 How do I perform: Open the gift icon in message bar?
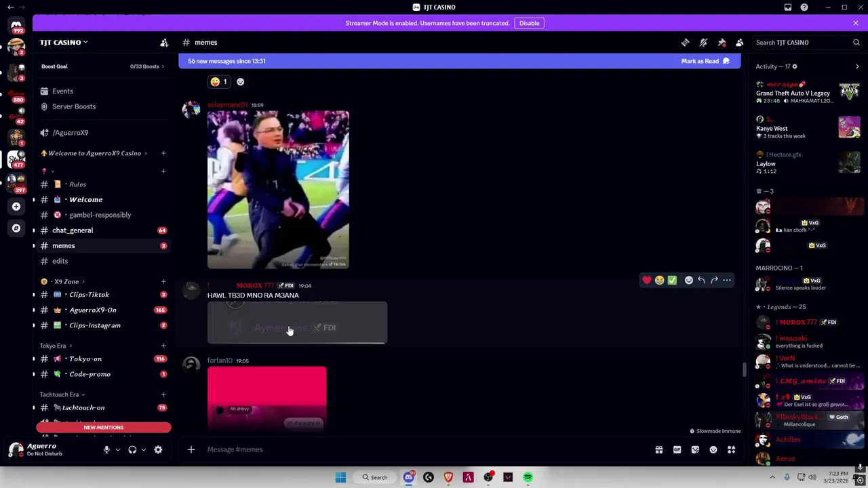(658, 449)
